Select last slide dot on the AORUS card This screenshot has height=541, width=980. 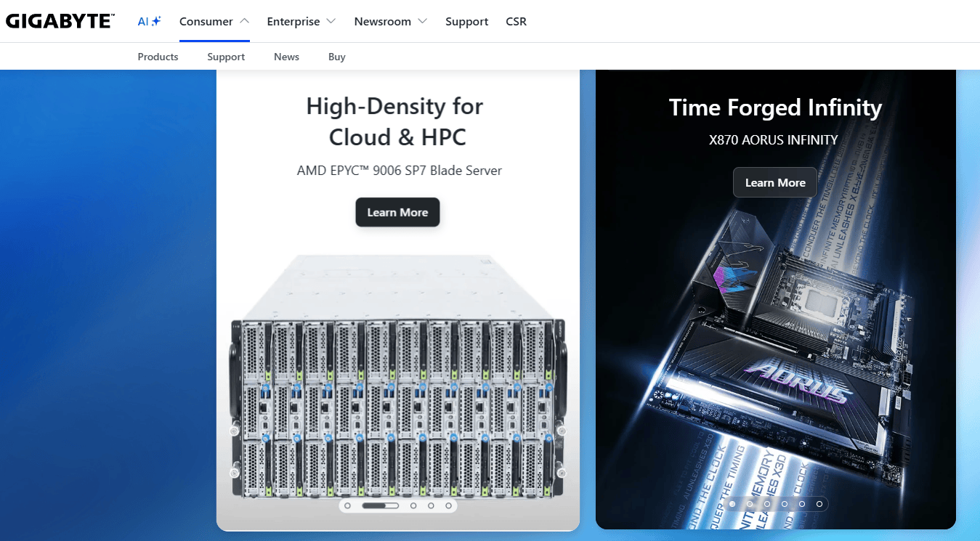pos(819,503)
